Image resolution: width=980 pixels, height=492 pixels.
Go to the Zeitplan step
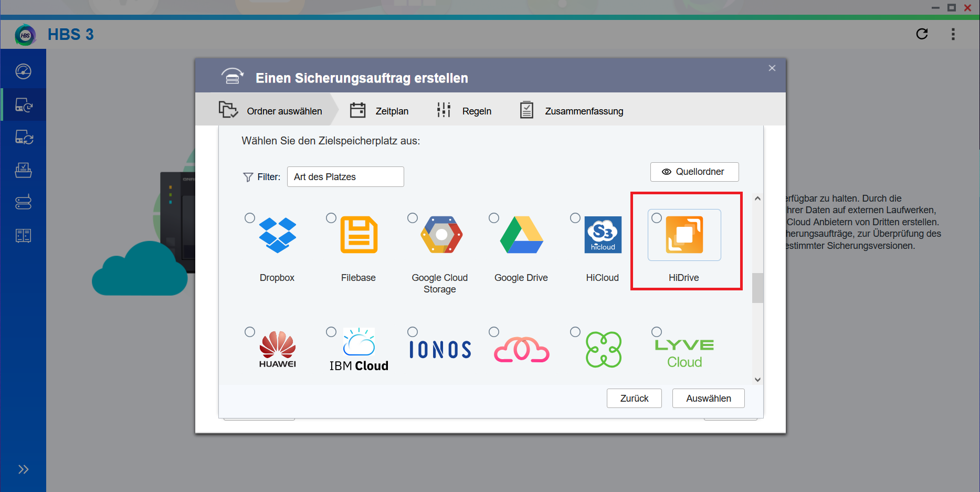tap(379, 111)
